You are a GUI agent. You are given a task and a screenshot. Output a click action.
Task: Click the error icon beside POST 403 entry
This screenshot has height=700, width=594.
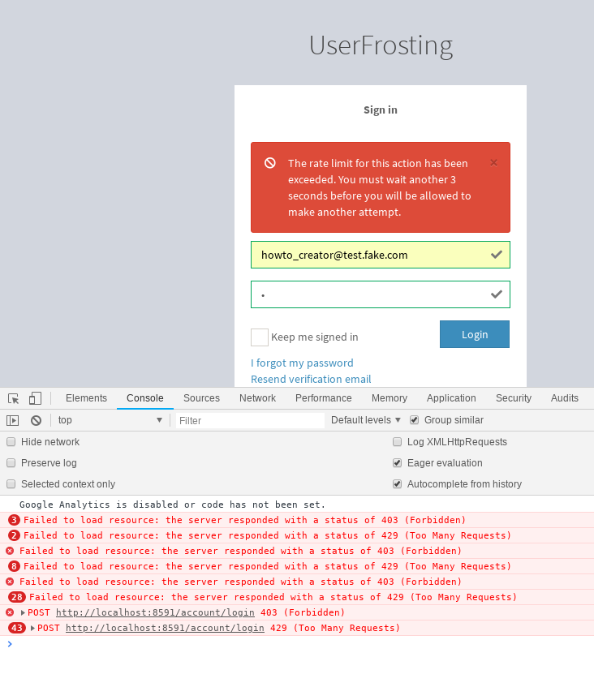tap(10, 612)
